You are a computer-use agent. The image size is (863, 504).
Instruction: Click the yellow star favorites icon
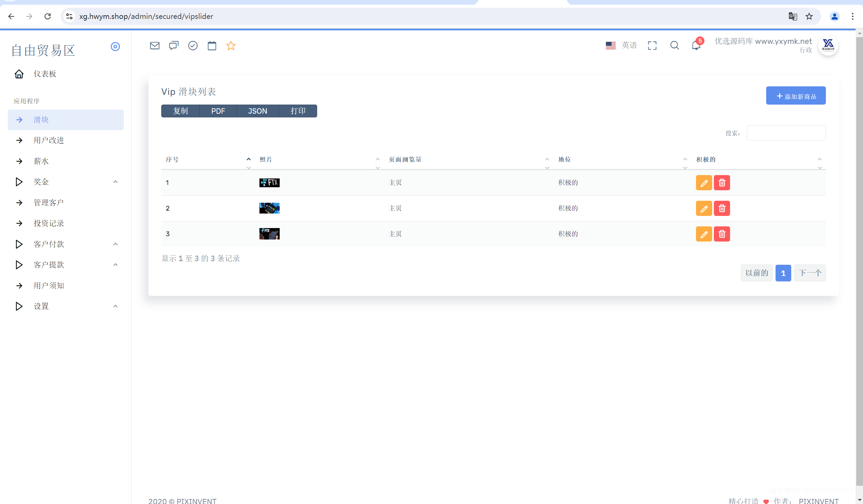tap(231, 46)
